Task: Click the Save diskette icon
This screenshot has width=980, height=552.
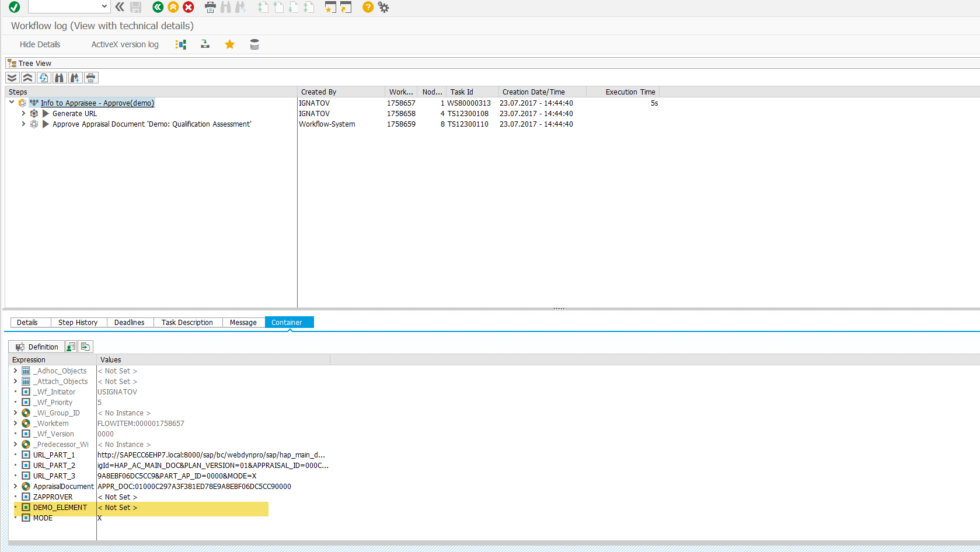Action: point(136,7)
